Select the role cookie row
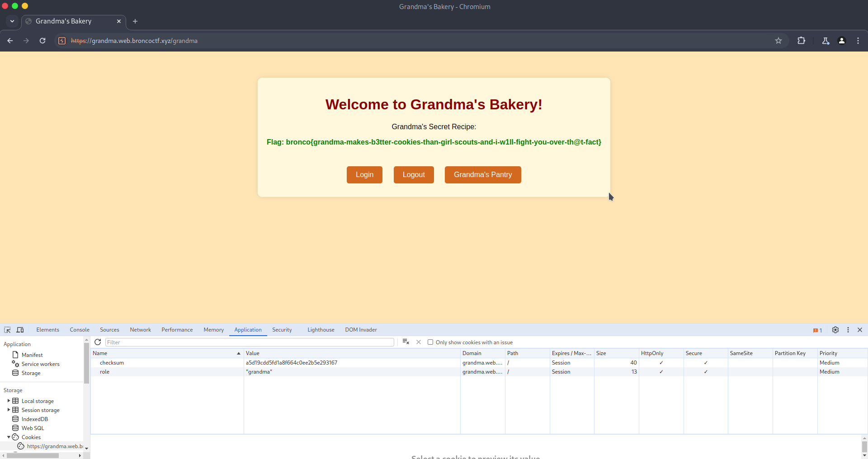868x459 pixels. click(x=167, y=372)
